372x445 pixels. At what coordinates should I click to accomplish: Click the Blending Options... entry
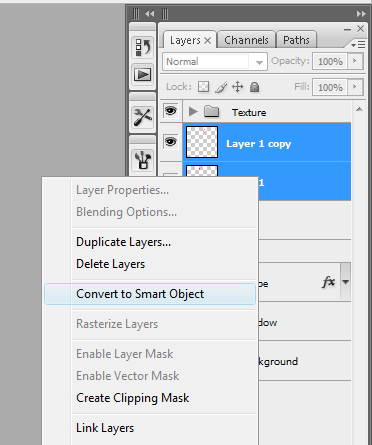150,212
